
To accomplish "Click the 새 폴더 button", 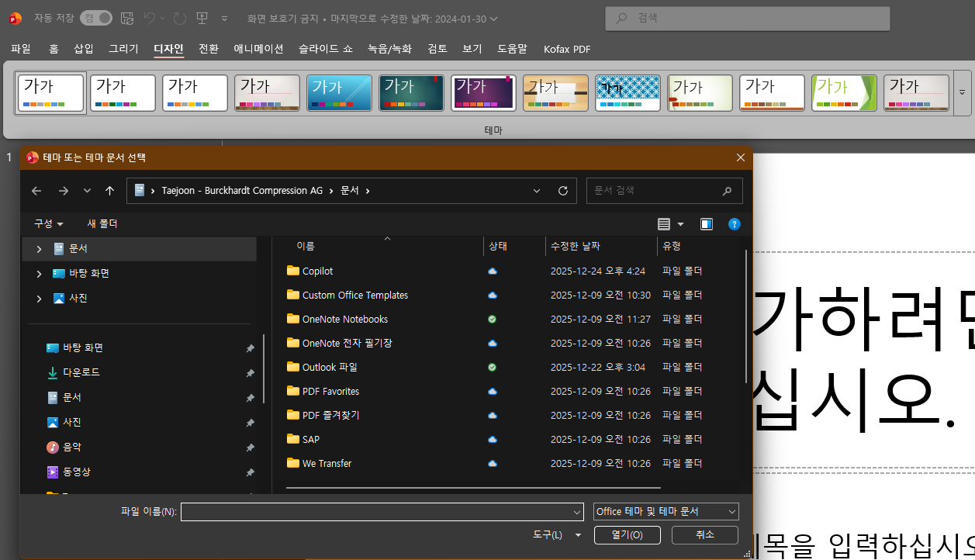I will [102, 223].
